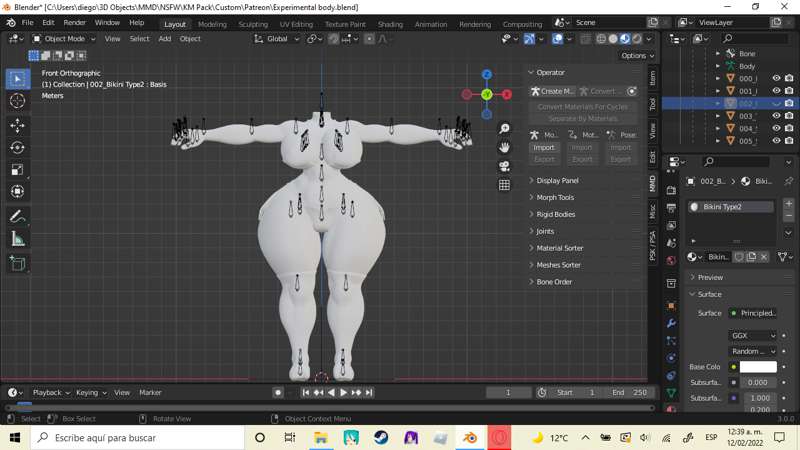Select the Annotate tool
The image size is (800, 450).
(17, 216)
